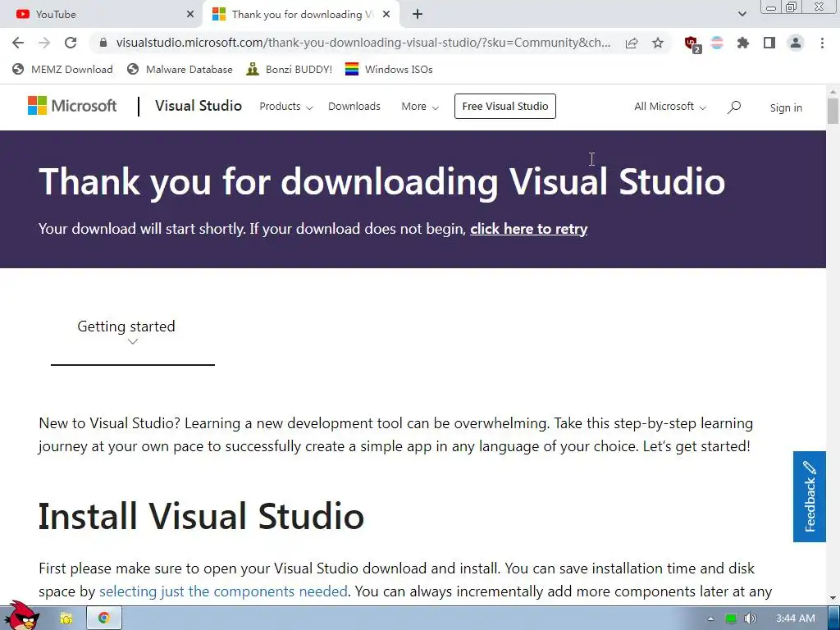The width and height of the screenshot is (840, 630).
Task: Click the scrollbar down arrow
Action: (833, 598)
